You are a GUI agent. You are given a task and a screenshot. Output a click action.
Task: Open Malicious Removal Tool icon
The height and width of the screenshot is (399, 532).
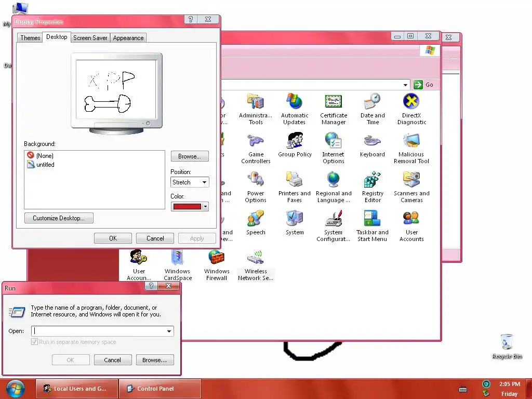[411, 148]
